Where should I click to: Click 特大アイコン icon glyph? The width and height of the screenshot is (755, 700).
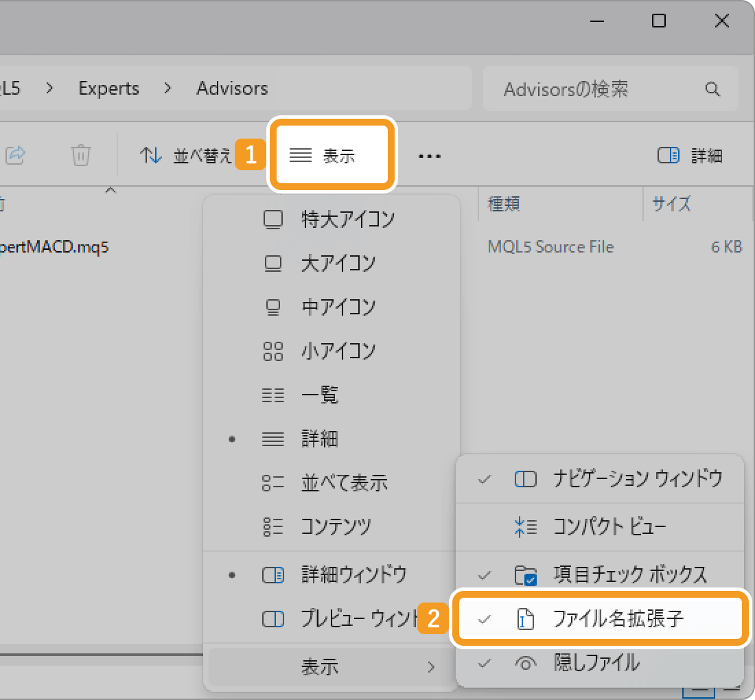[273, 220]
